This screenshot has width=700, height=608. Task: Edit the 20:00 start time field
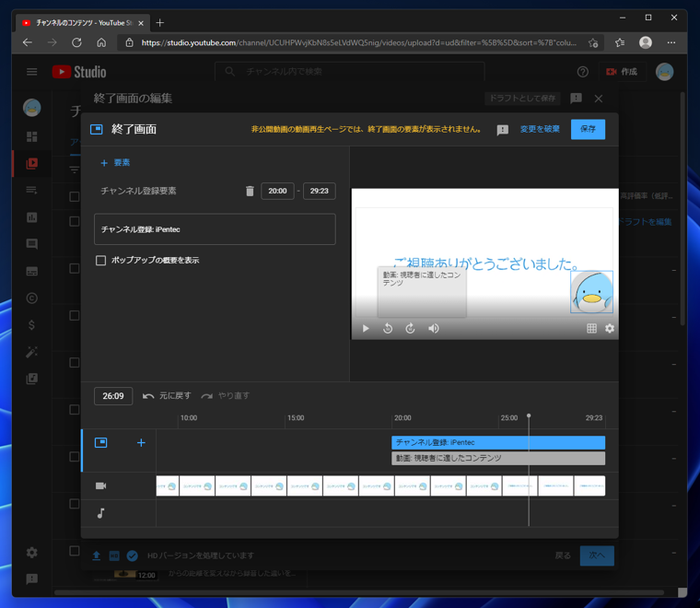coord(277,191)
